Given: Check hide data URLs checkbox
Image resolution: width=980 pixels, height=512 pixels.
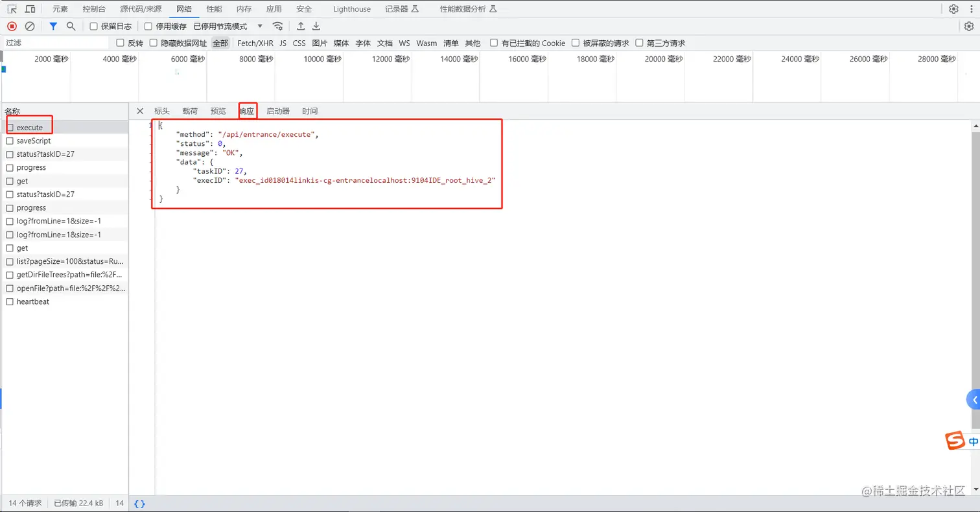Looking at the screenshot, I should [154, 43].
